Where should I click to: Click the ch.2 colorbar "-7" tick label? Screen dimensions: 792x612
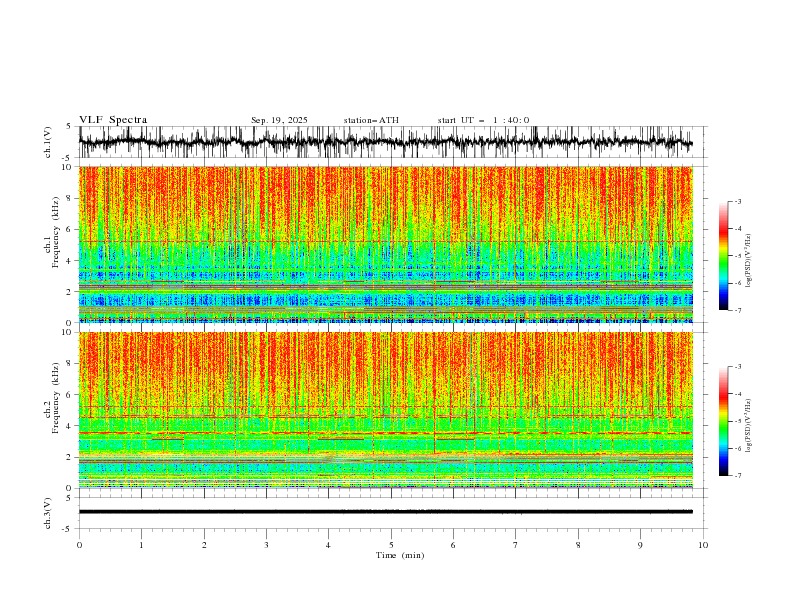coord(737,476)
